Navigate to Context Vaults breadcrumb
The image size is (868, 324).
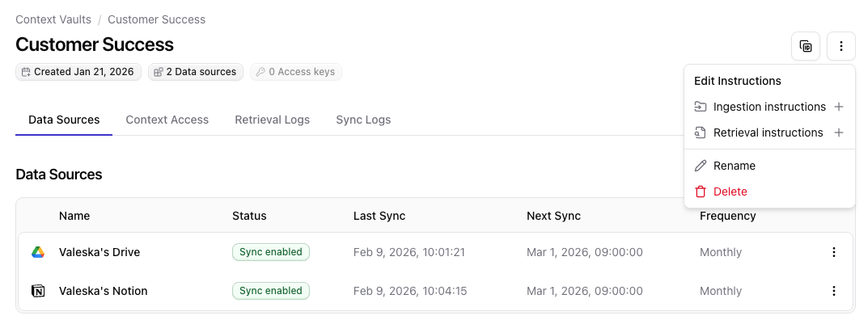point(53,19)
